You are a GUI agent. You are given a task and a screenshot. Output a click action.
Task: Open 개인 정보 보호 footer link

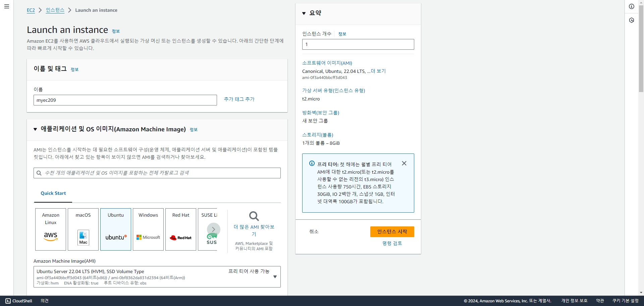pyautogui.click(x=574, y=301)
